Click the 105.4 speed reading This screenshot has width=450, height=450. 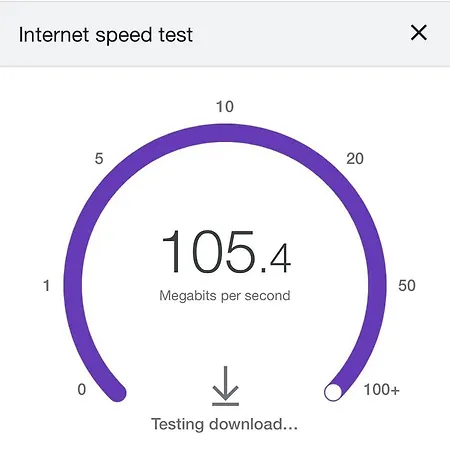[x=226, y=252]
